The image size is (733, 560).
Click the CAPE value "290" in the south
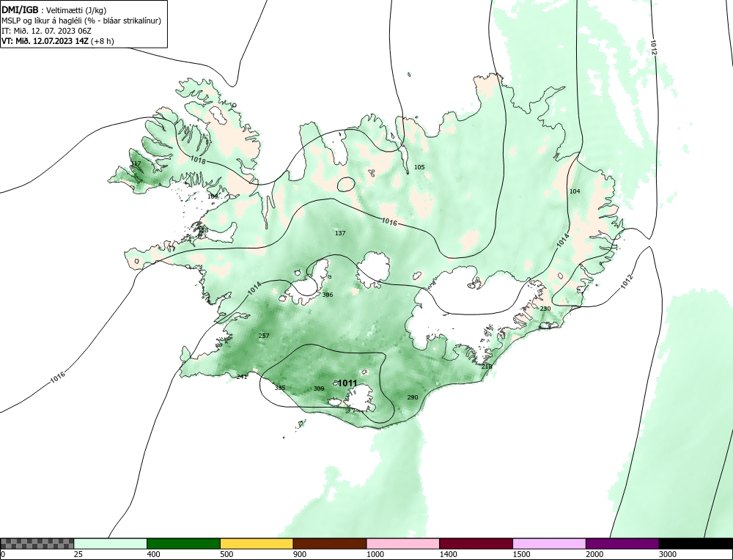[412, 397]
